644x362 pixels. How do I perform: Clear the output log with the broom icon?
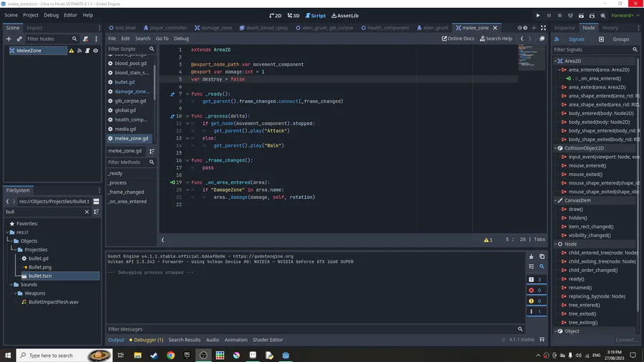[531, 256]
